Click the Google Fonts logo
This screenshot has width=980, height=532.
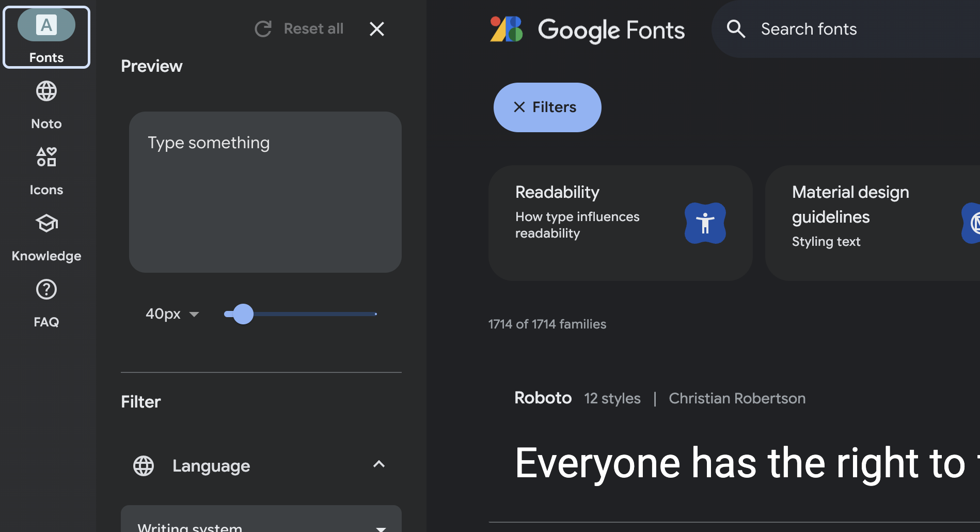[x=506, y=29]
